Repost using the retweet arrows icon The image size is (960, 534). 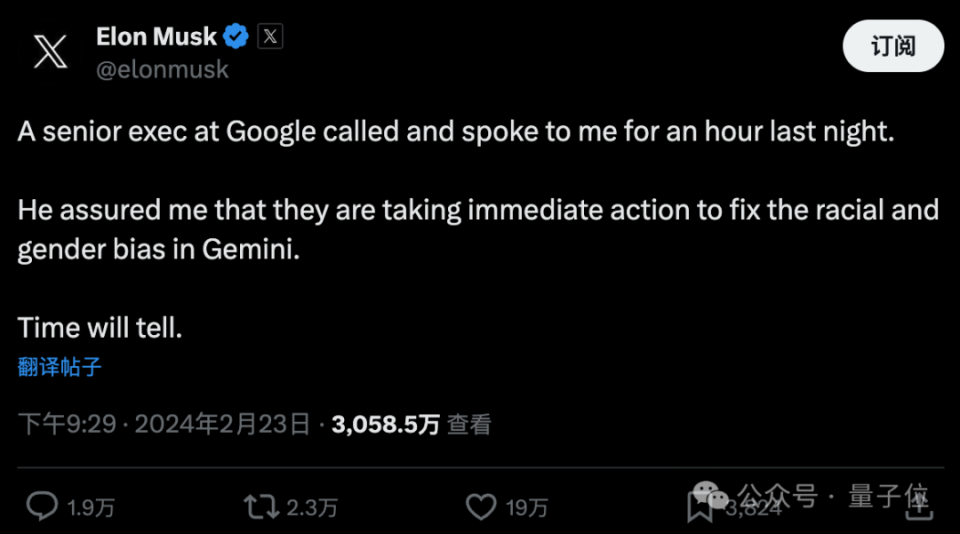pos(261,507)
